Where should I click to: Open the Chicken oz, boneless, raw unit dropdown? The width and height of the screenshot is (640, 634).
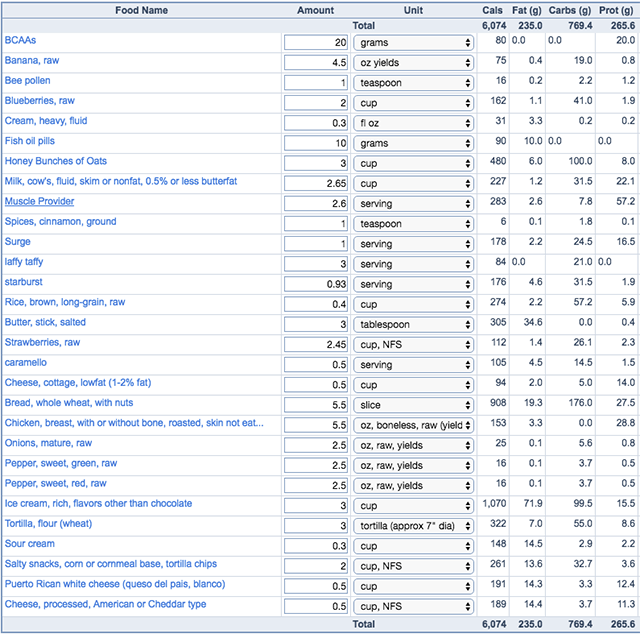tap(413, 425)
